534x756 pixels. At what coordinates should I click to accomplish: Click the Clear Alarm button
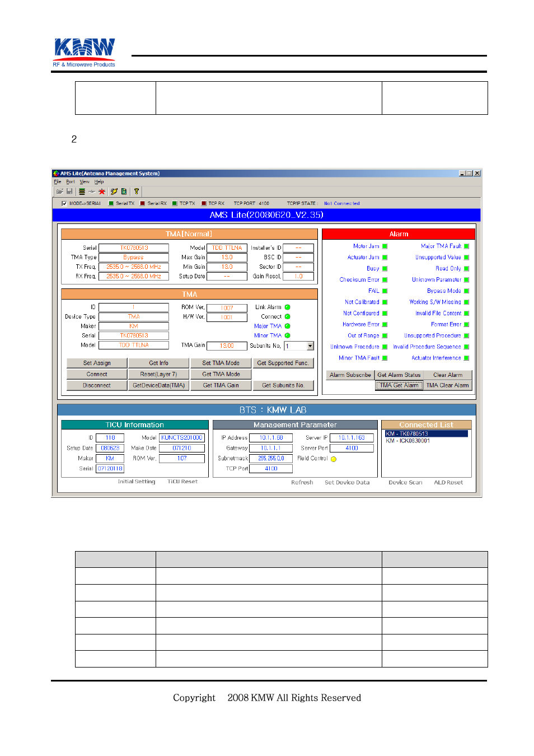pyautogui.click(x=448, y=375)
